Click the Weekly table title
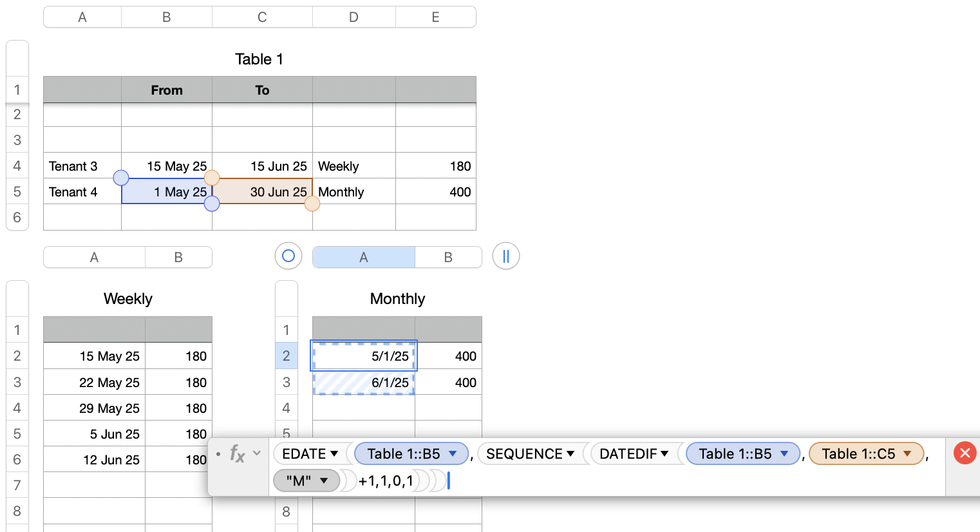 (127, 299)
